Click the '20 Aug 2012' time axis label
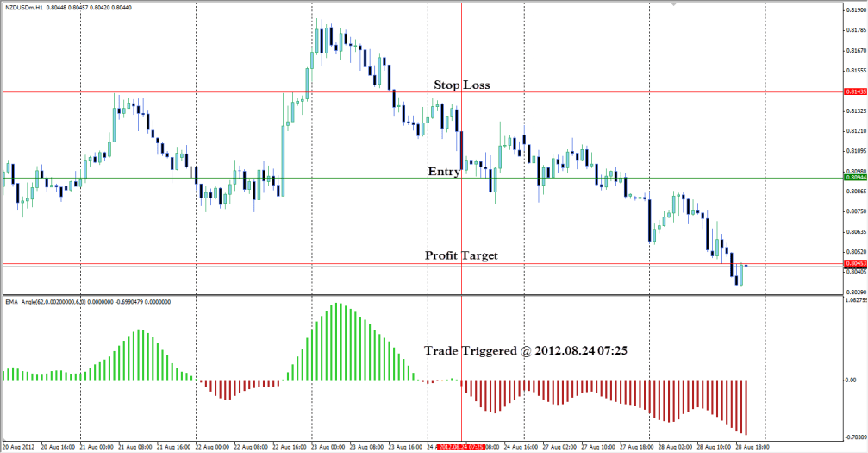Image resolution: width=868 pixels, height=453 pixels. click(x=18, y=447)
